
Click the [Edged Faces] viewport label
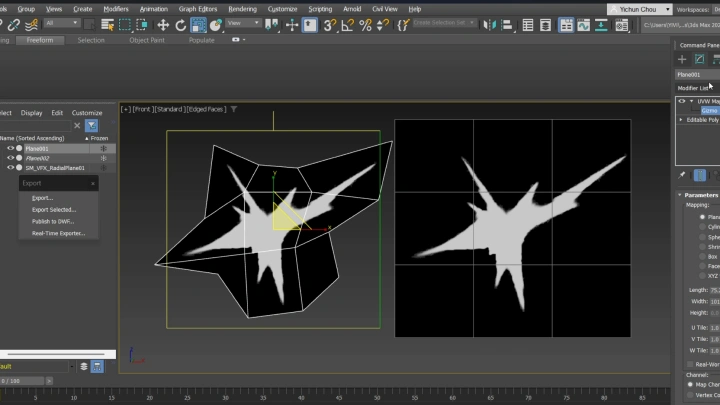tap(207, 109)
